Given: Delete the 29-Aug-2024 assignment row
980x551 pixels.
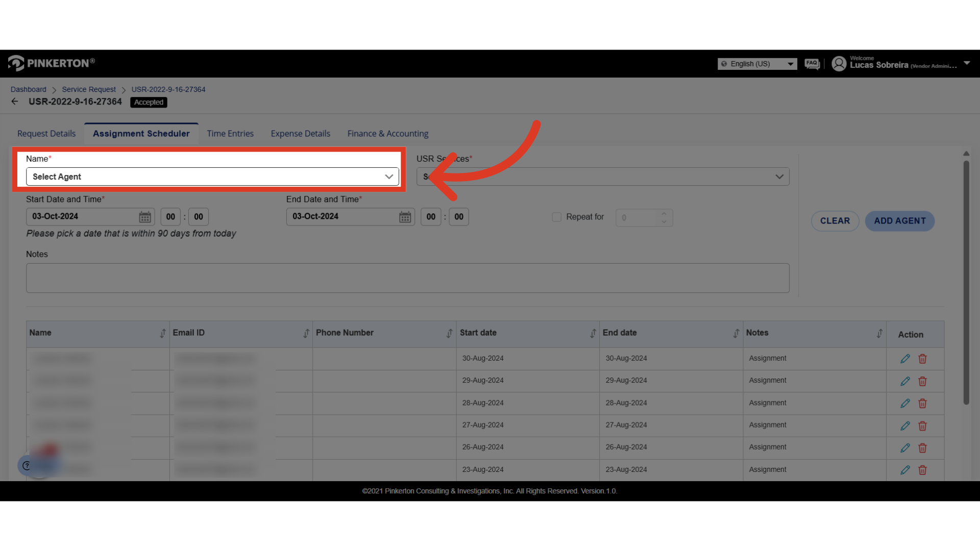Looking at the screenshot, I should tap(922, 381).
